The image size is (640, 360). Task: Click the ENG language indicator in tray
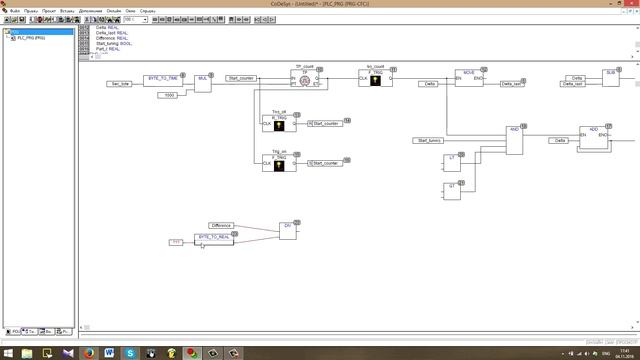[x=606, y=353]
